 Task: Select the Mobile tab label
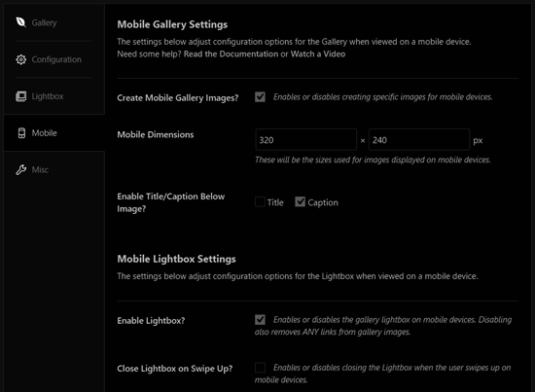click(x=45, y=133)
